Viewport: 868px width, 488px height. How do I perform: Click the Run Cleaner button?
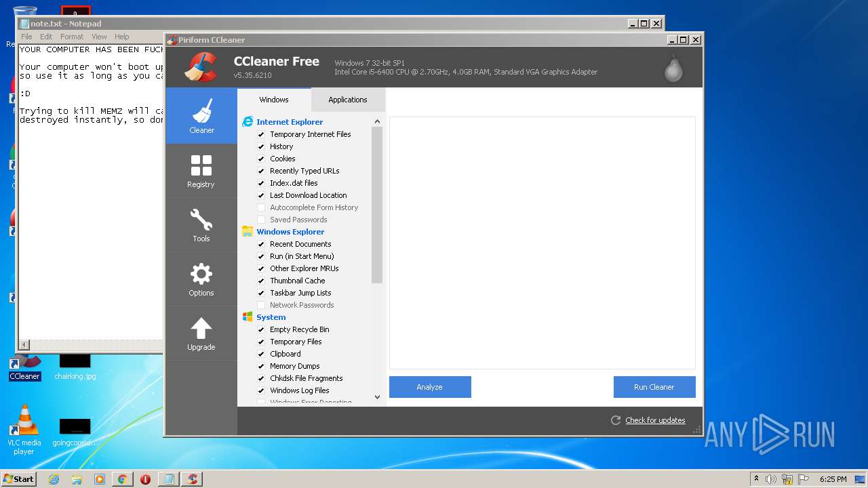pyautogui.click(x=654, y=387)
